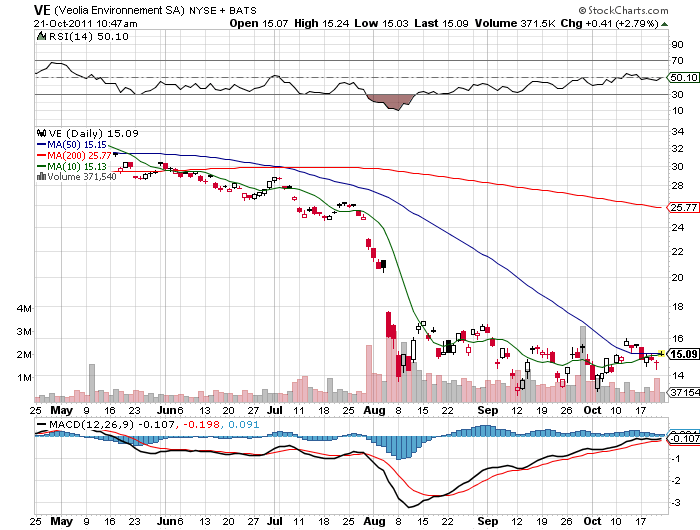Click the green up-arrow after the change percent
700x530 pixels.
665,24
